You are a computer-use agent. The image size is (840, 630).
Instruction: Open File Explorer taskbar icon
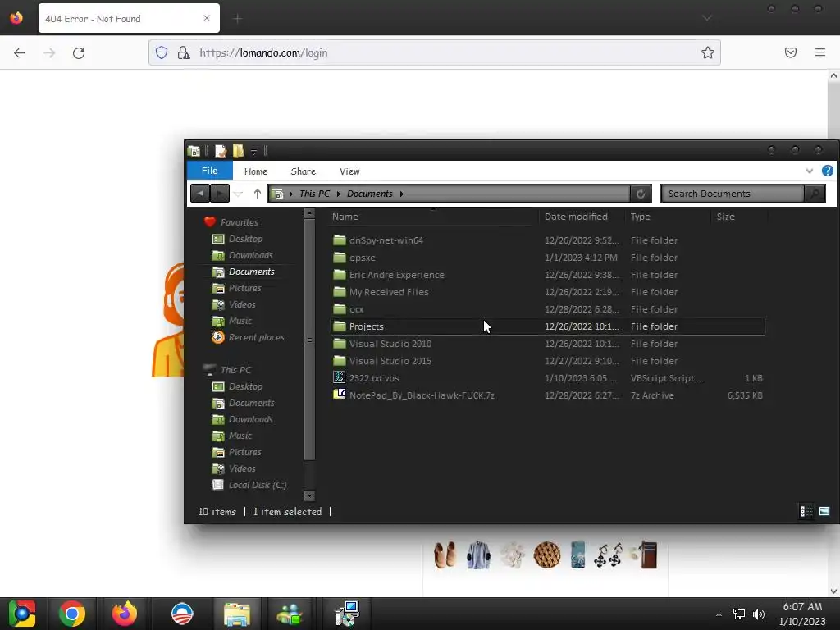(237, 614)
